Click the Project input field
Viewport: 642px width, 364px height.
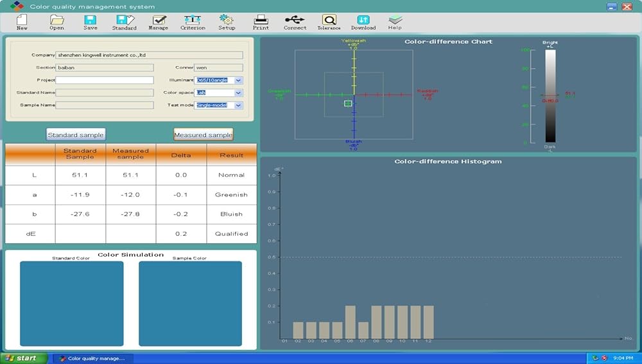tap(105, 80)
